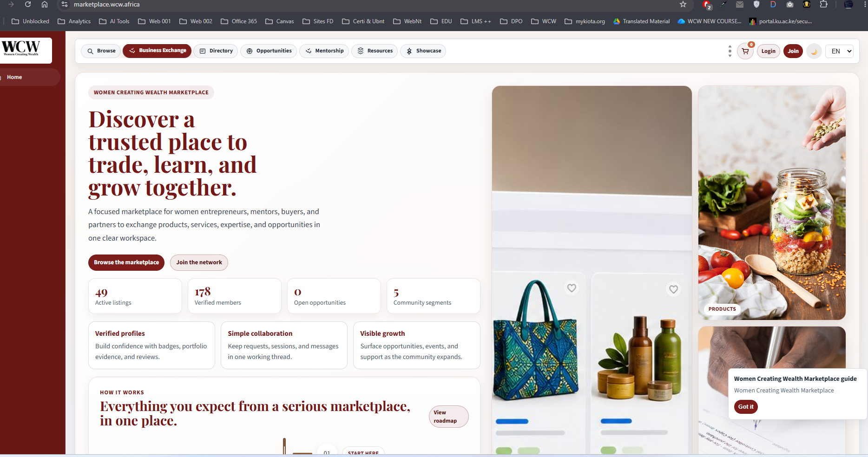Favorite the cosmetics bottles with heart icon
The width and height of the screenshot is (868, 457).
tap(673, 289)
